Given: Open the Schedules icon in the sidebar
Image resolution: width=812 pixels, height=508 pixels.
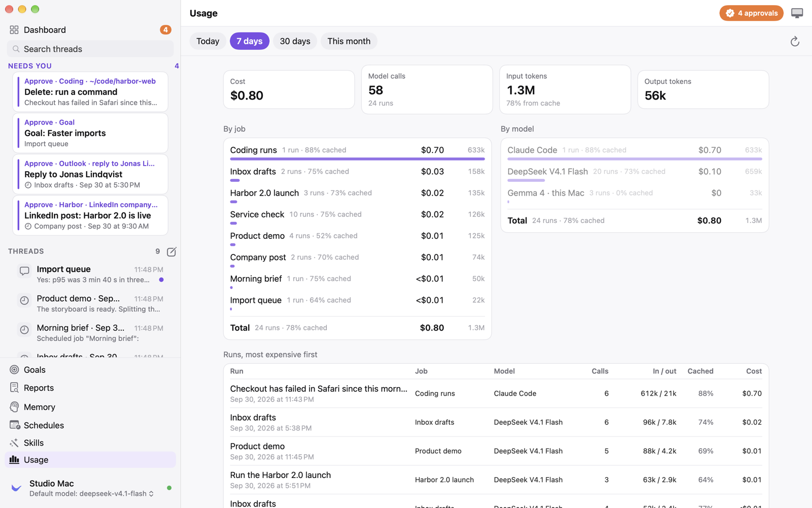Looking at the screenshot, I should click(x=14, y=425).
